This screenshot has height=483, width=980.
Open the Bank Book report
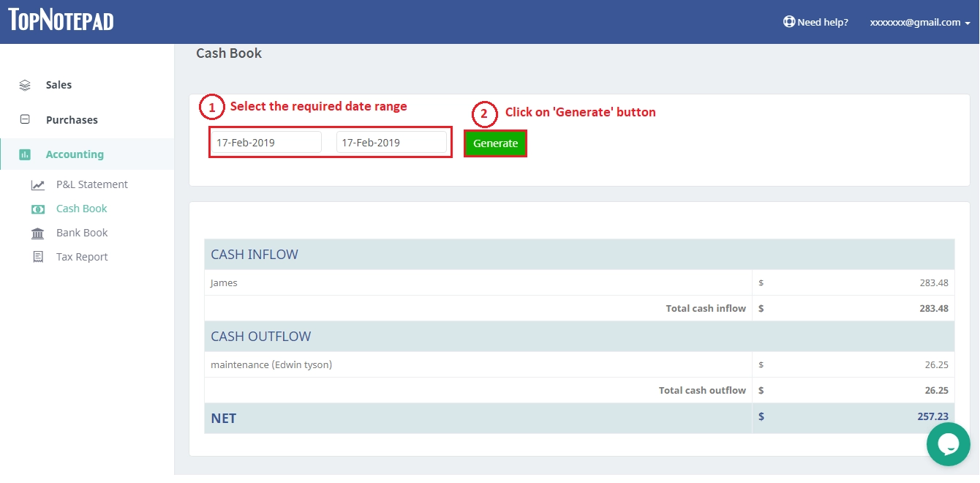82,233
